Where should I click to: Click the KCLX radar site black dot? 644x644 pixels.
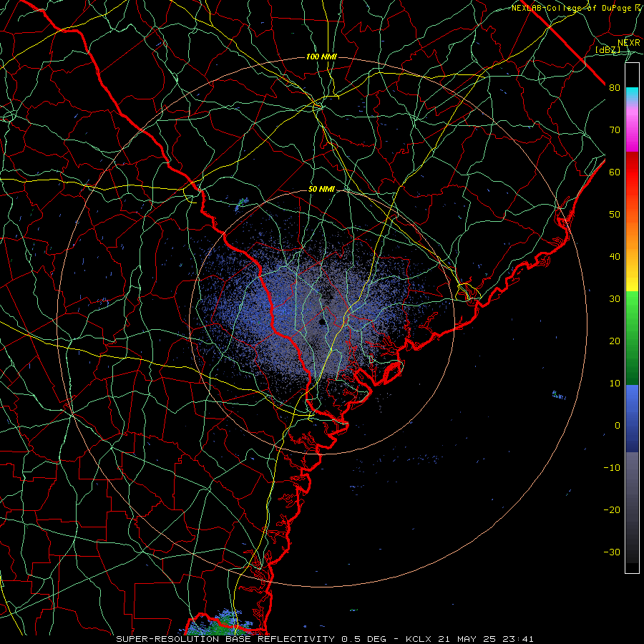pos(323,322)
